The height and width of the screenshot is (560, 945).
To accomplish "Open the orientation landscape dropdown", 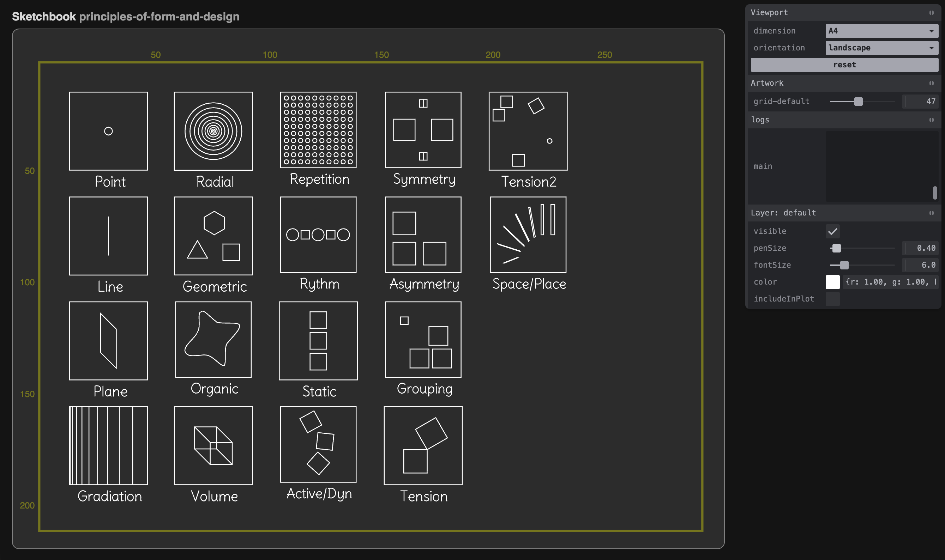I will click(x=881, y=48).
